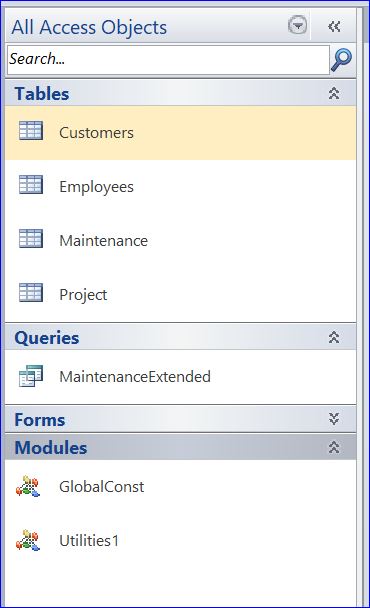Collapse the Modules group chevron

(334, 447)
